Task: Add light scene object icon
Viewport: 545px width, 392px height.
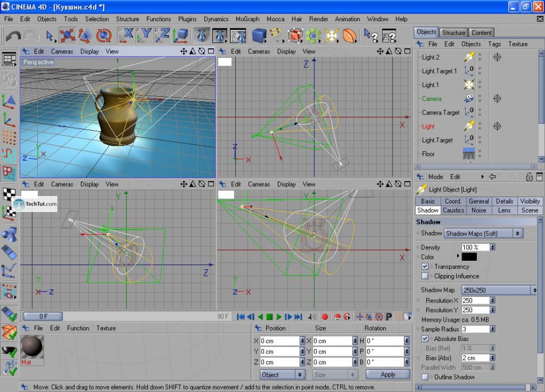Action: [332, 36]
